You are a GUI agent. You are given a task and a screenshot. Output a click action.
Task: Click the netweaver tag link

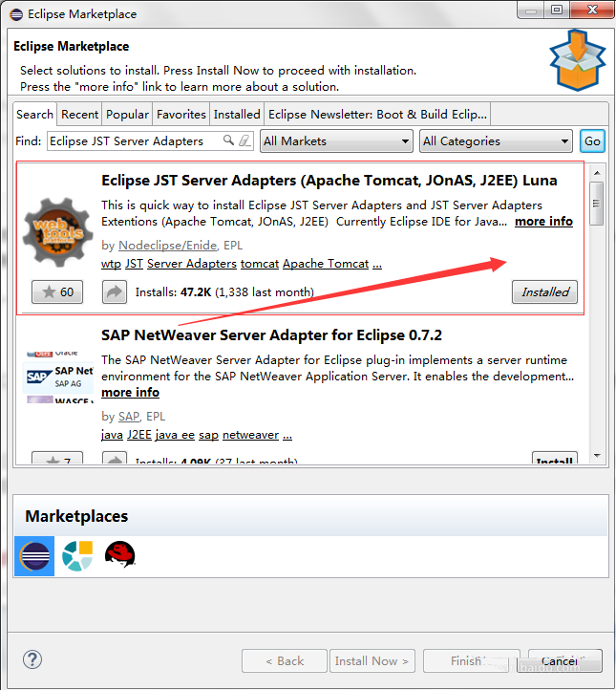pos(250,435)
